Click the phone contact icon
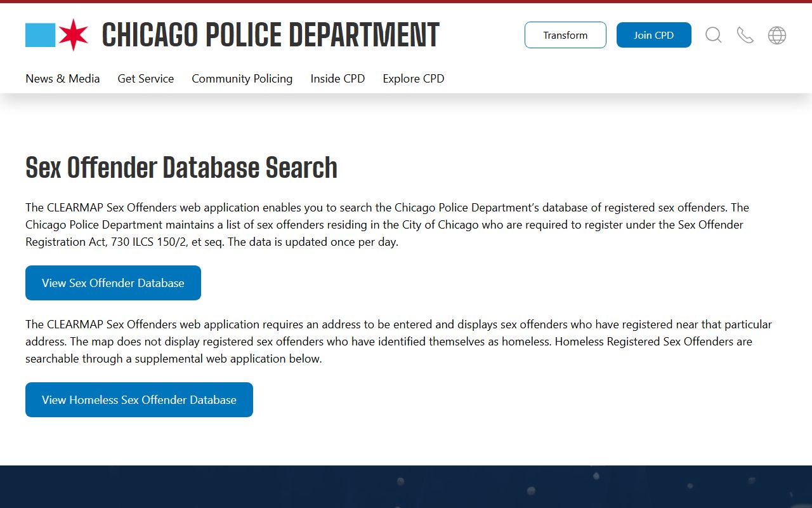This screenshot has height=508, width=812. click(745, 35)
